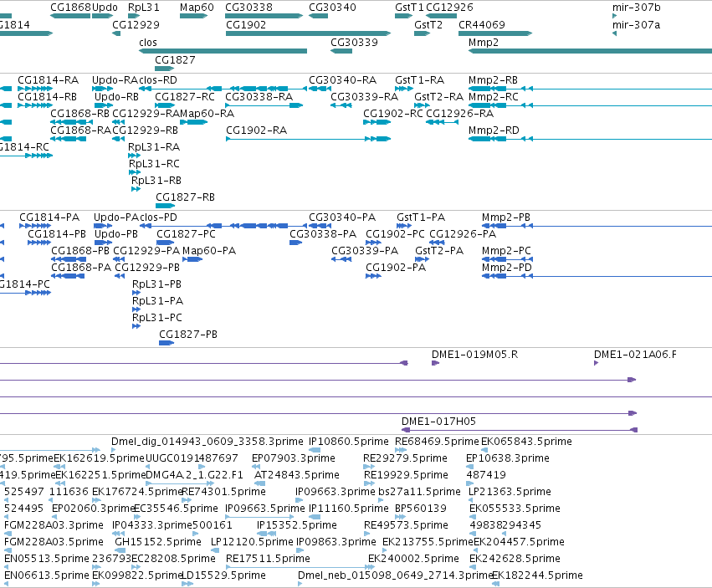Click the Map60-RA transcript label
The height and width of the screenshot is (588, 712).
[207, 114]
